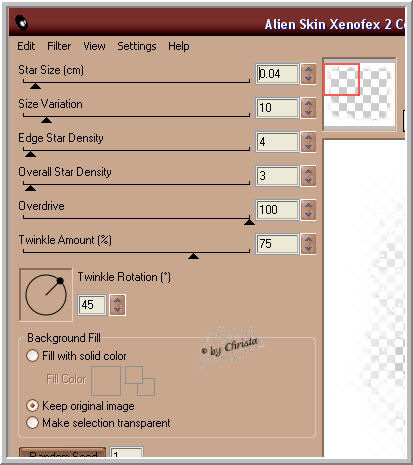The height and width of the screenshot is (465, 413).
Task: Click the Random Seed button
Action: point(63,453)
